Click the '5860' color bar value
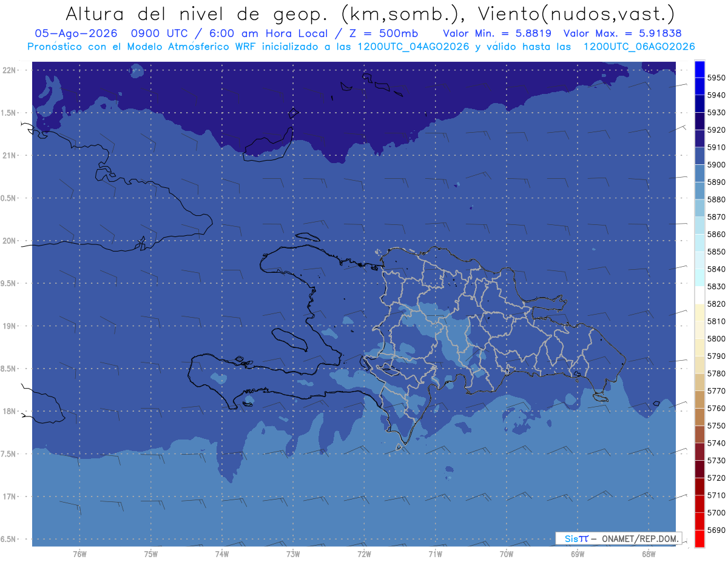This screenshot has height=562, width=728. tap(716, 234)
